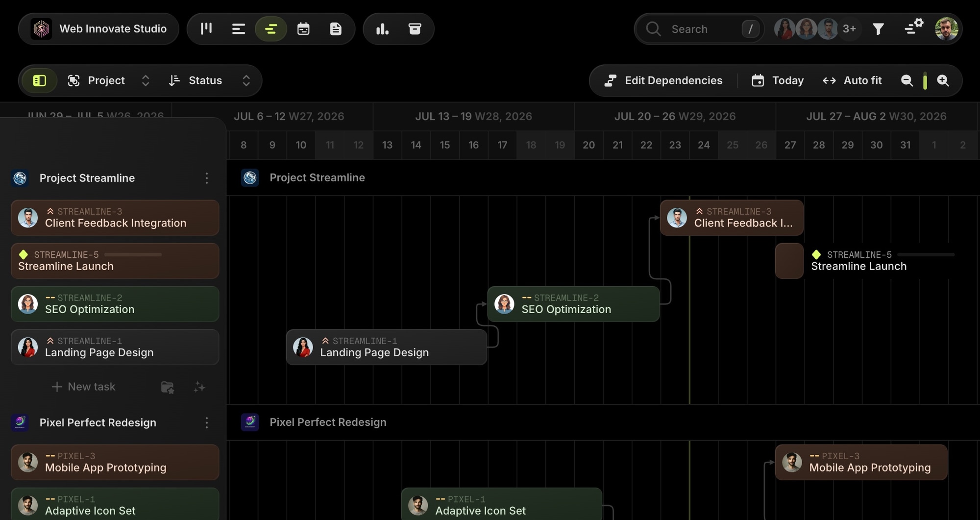Generate tasks with sparkle AI icon

pos(199,387)
